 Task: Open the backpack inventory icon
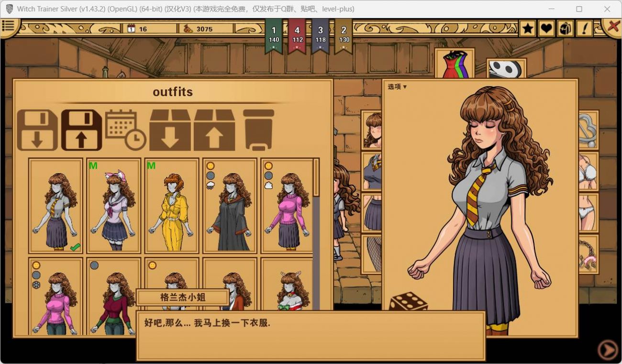[565, 29]
